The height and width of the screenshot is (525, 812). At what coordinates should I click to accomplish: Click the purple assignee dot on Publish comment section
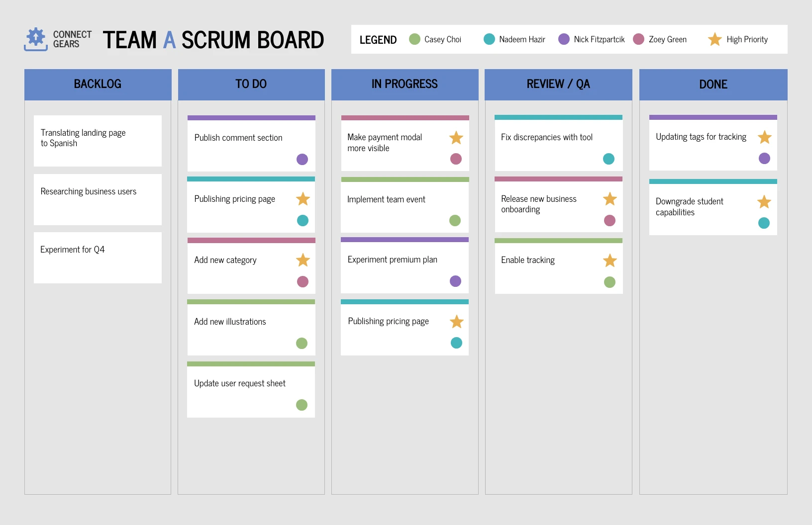pyautogui.click(x=302, y=159)
